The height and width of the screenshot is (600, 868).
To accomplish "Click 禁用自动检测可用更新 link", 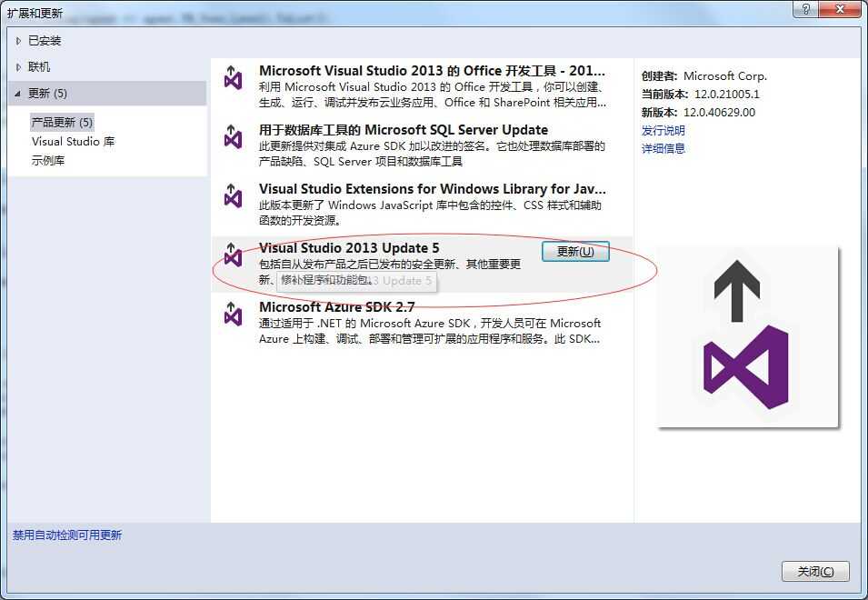I will [67, 535].
